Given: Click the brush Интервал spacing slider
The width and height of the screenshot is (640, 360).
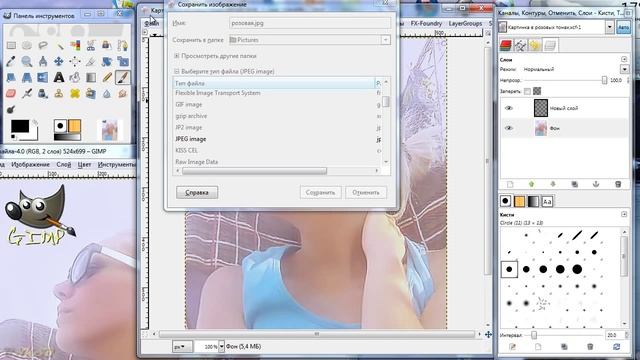Looking at the screenshot, I should tap(533, 335).
